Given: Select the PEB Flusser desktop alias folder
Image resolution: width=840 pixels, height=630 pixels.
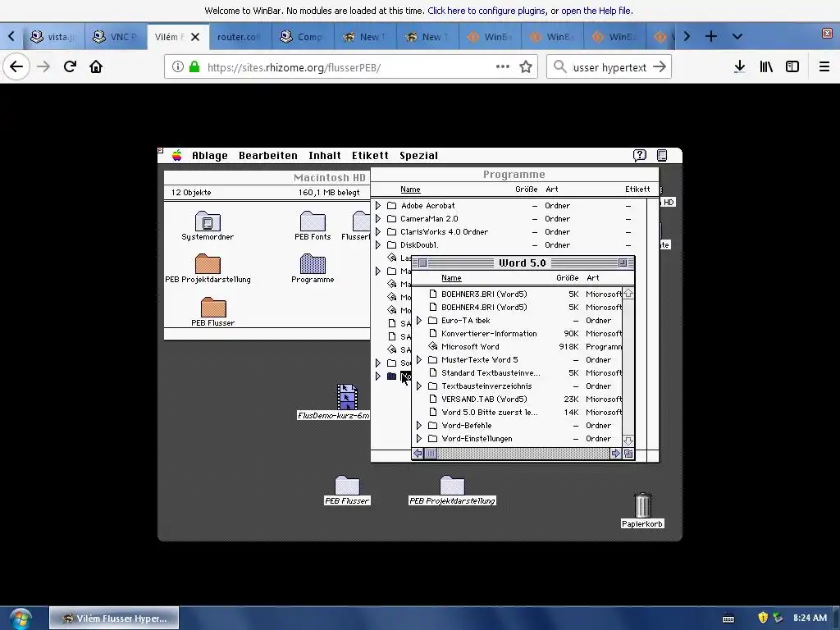Looking at the screenshot, I should pyautogui.click(x=347, y=486).
